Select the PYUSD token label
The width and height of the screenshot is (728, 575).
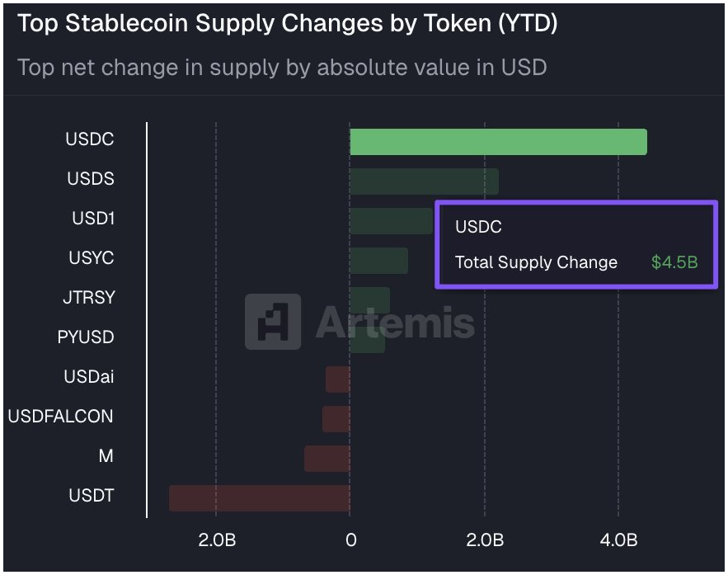pos(86,337)
